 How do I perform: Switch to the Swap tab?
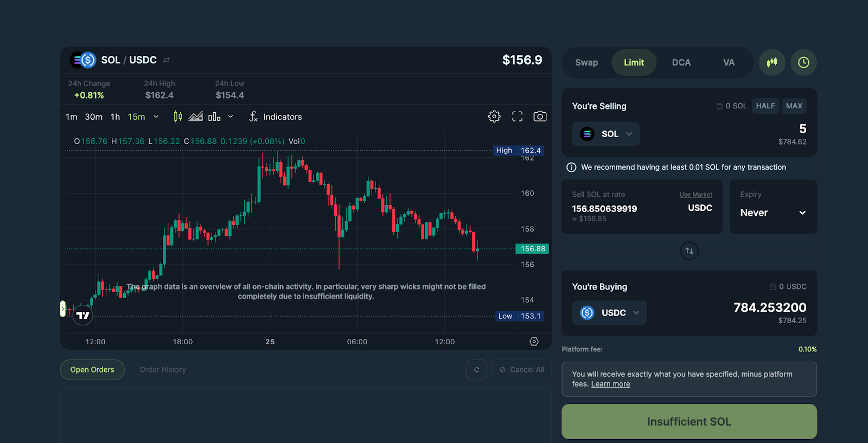click(x=586, y=62)
